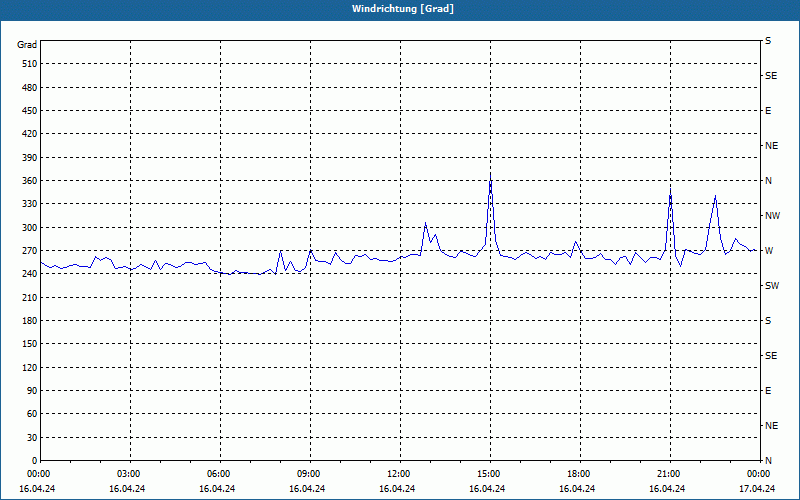Select the N compass label at zero baseline
Screen dimensions: 800x500
(x=768, y=460)
